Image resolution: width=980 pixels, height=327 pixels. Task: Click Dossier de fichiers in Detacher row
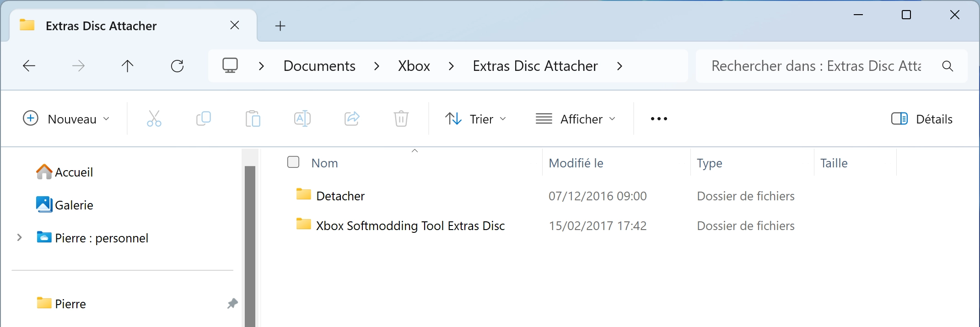(x=746, y=196)
